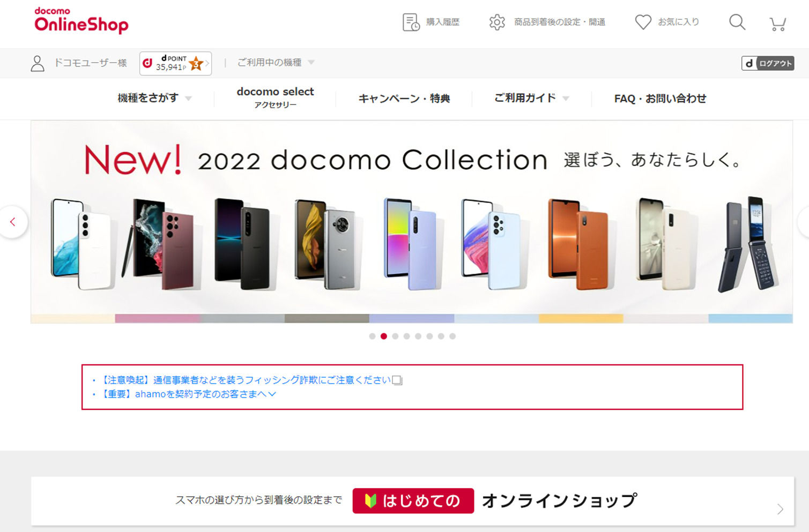Open purchase history icon (購入履歴)
Image resolution: width=809 pixels, height=532 pixels.
click(411, 22)
